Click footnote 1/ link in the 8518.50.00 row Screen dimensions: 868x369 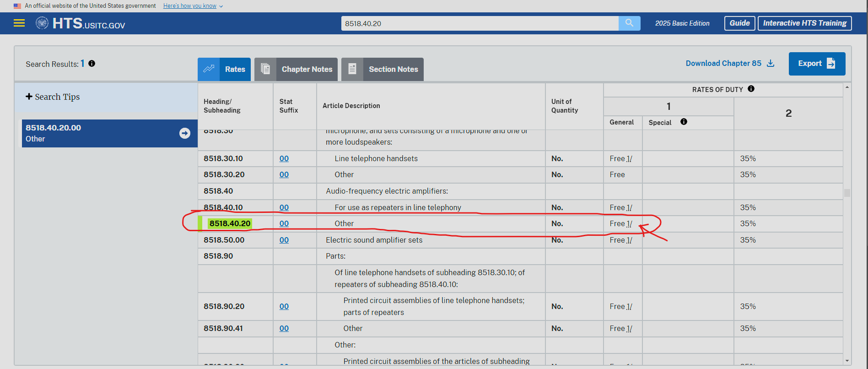(629, 240)
